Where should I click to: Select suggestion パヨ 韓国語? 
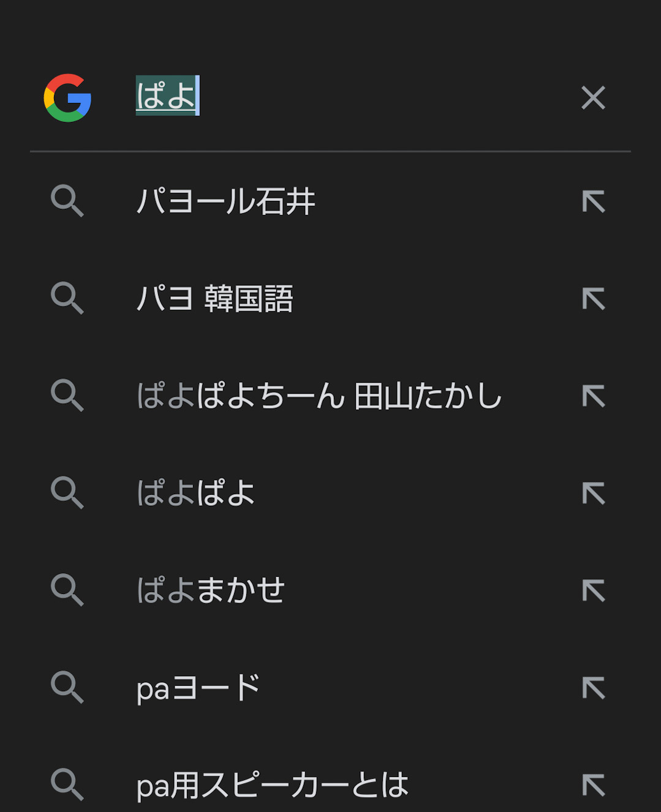click(214, 299)
